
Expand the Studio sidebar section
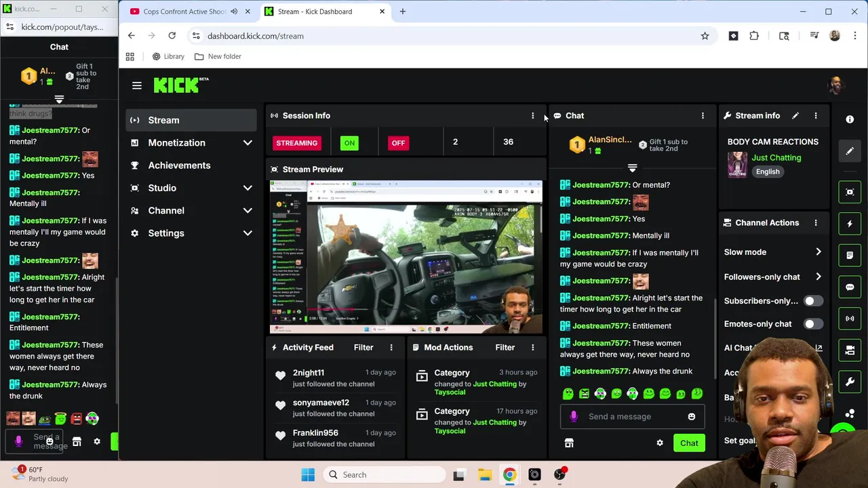click(x=248, y=188)
